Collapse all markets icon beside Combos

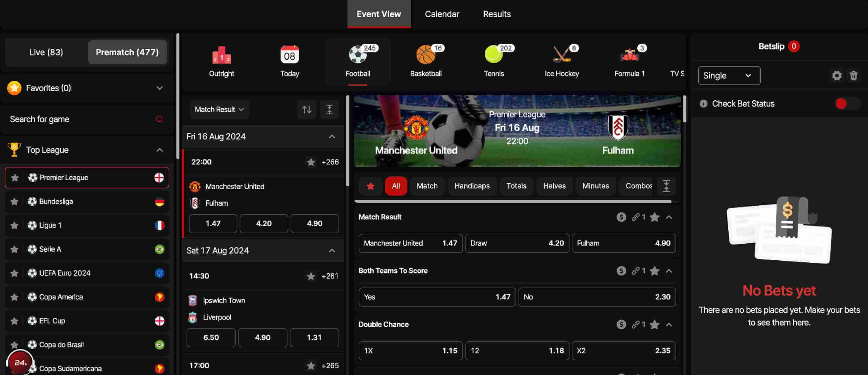point(666,186)
